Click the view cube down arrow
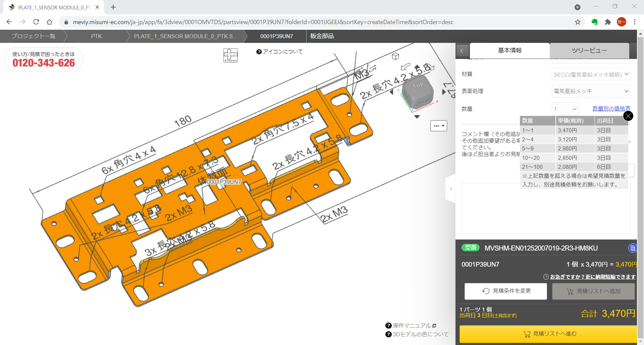 click(417, 117)
